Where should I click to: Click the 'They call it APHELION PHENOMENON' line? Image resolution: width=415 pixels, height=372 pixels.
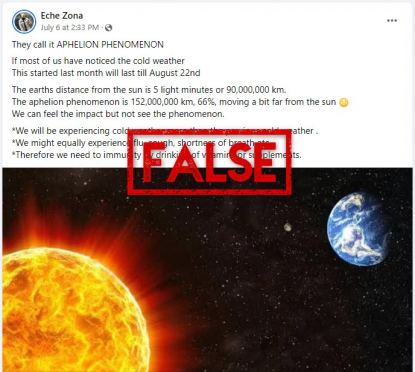[88, 45]
